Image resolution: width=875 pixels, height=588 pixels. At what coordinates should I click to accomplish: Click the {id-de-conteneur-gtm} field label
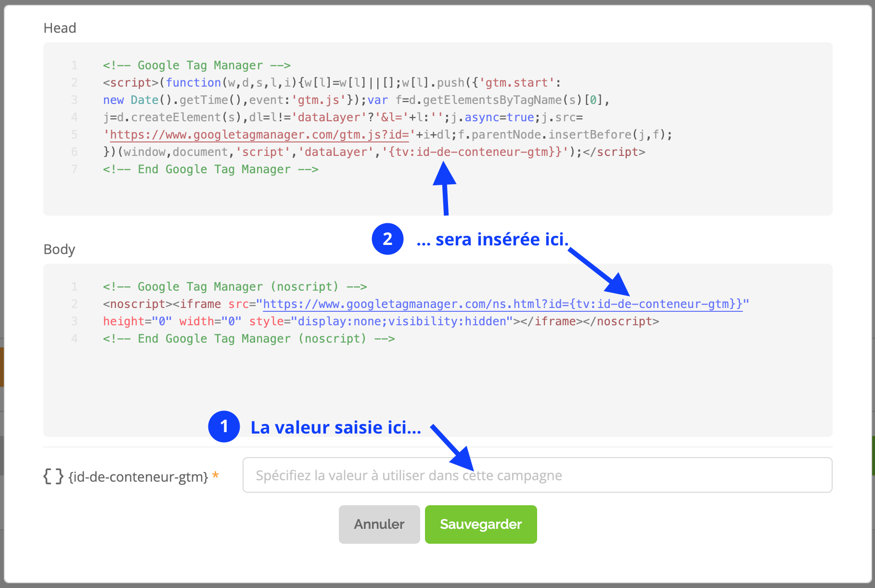pyautogui.click(x=139, y=477)
